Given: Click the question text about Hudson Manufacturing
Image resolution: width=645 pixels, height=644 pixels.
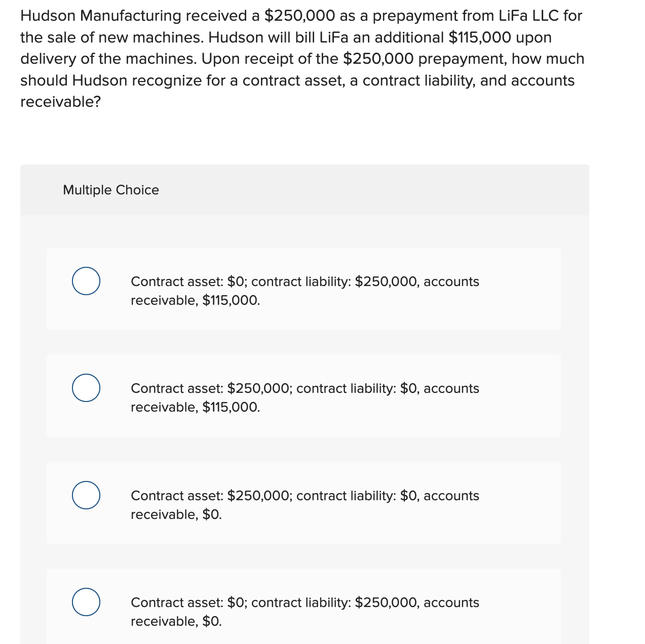Looking at the screenshot, I should tap(301, 58).
